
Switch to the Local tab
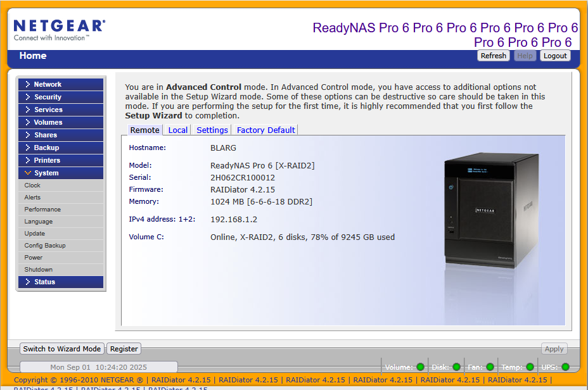tap(178, 130)
